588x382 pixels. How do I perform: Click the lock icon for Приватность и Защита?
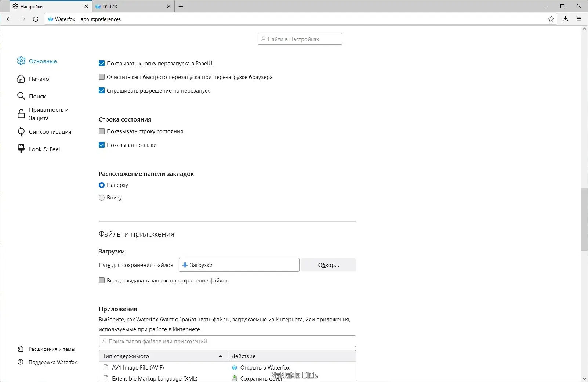[21, 113]
